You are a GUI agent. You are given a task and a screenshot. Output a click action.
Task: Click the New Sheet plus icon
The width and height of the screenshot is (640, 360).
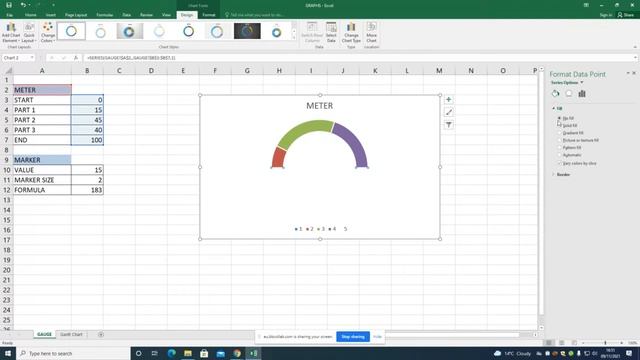point(101,335)
